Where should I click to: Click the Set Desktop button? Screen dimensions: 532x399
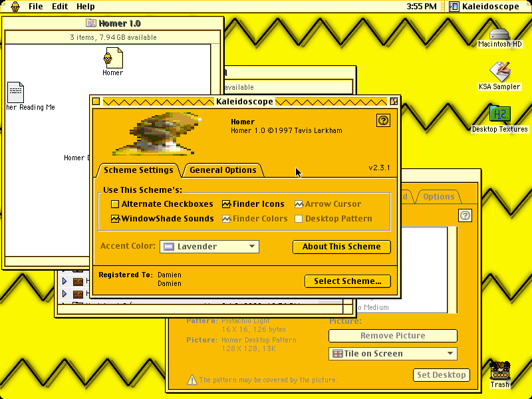coord(442,375)
